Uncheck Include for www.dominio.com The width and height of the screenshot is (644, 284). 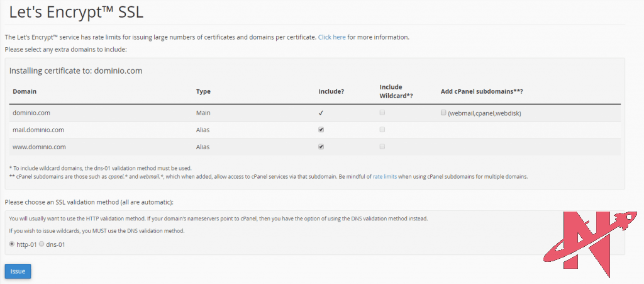tap(321, 147)
